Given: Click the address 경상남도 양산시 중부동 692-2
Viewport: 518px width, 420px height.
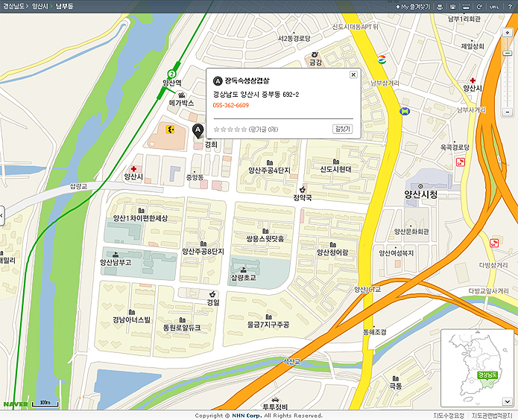Looking at the screenshot, I should tap(256, 95).
